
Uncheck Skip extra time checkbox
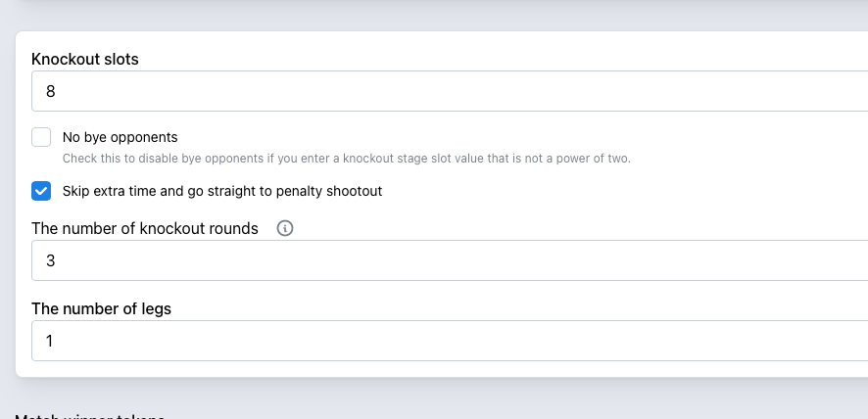41,191
